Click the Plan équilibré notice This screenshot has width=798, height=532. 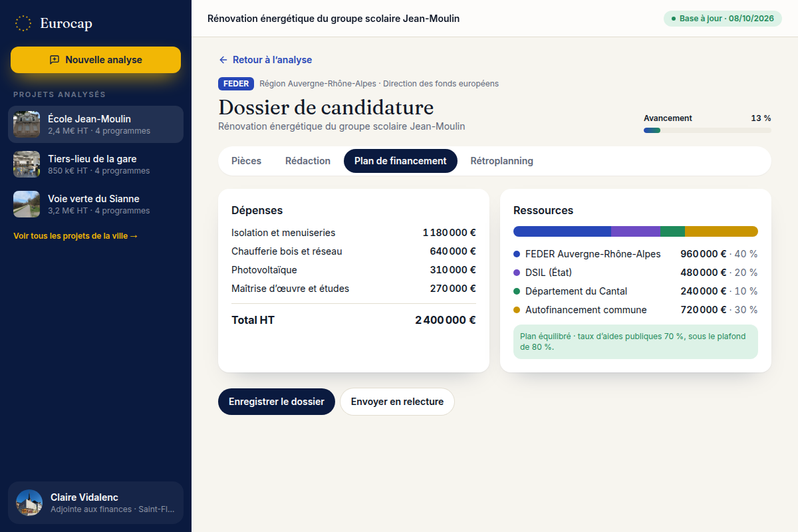[636, 342]
